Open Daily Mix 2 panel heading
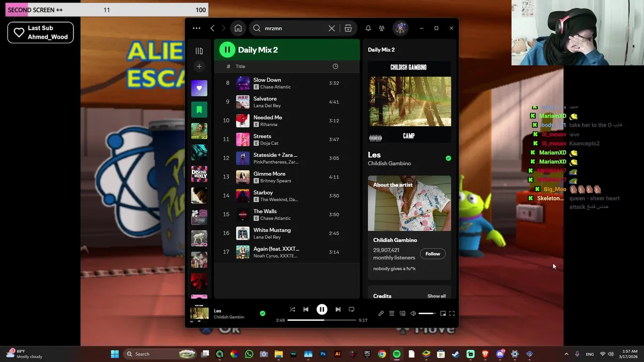This screenshot has width=644, height=362. coord(381,50)
